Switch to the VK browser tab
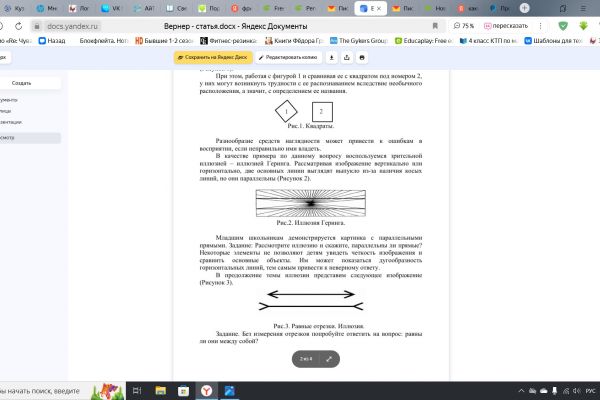Screen dimensions: 600x400 (x=111, y=8)
